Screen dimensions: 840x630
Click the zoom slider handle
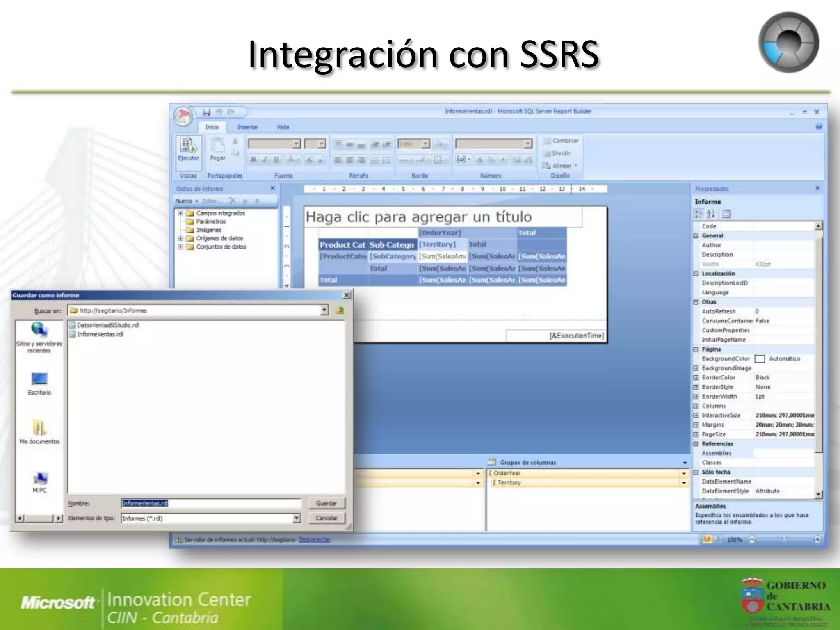coord(784,539)
